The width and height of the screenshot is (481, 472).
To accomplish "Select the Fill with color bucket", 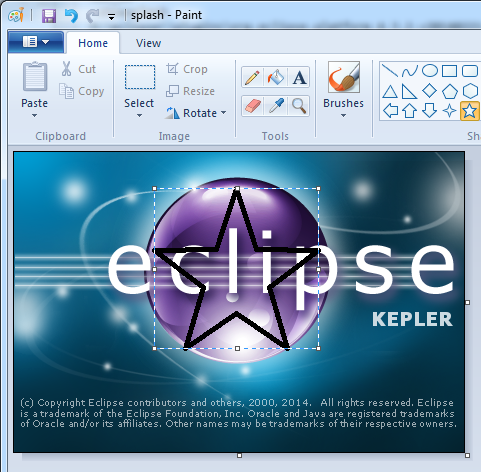I will point(275,77).
